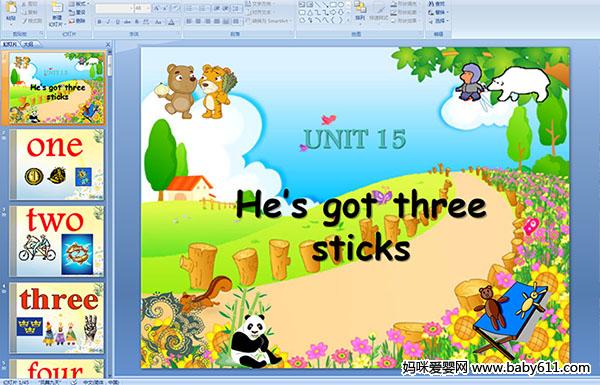This screenshot has height=385, width=600.
Task: Select the 'three' slide thumbnail
Action: coord(57,318)
